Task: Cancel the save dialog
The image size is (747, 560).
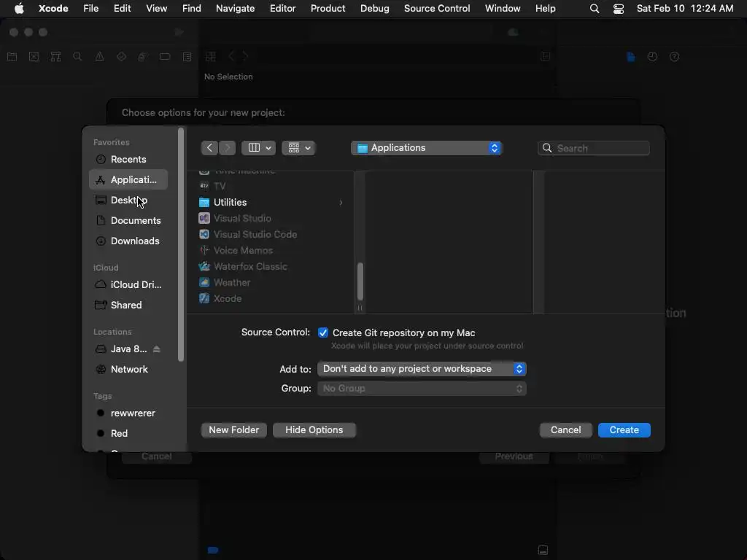Action: click(565, 430)
